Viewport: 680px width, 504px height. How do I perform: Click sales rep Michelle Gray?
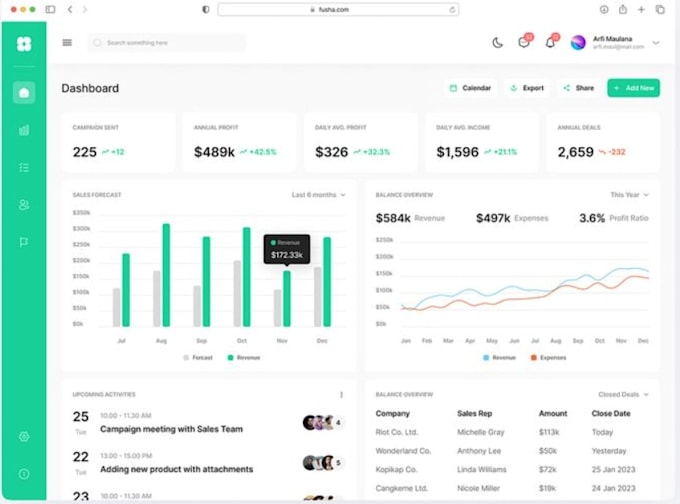[x=481, y=432]
